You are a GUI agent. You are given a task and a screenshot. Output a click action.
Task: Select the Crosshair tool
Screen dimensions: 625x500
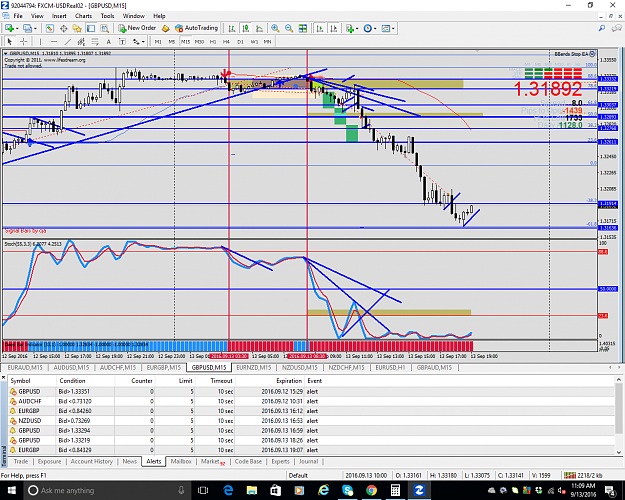pos(24,41)
